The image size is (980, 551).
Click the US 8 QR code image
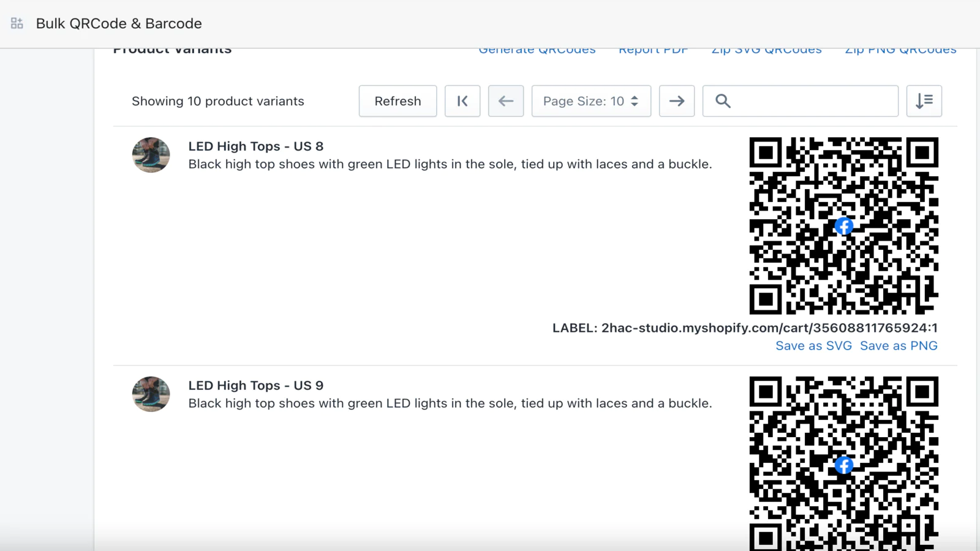click(844, 226)
